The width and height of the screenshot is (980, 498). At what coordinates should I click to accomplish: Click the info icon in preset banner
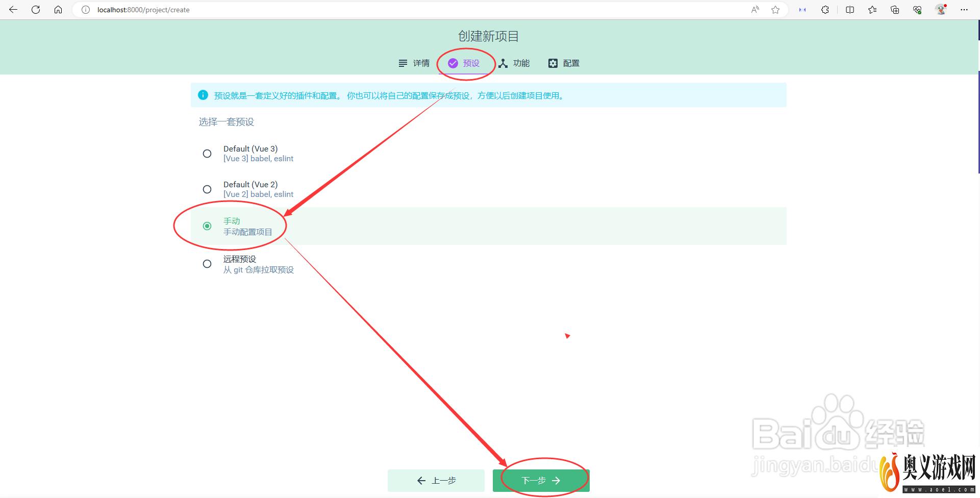tap(203, 95)
